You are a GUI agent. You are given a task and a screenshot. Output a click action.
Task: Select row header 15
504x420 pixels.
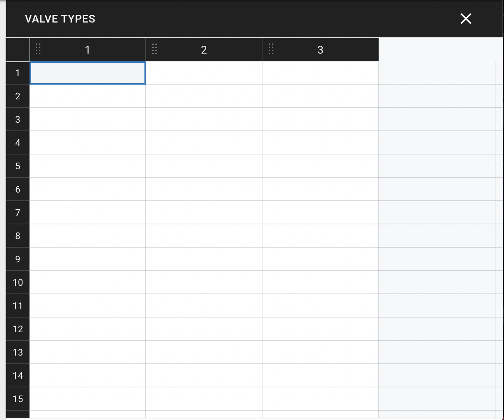click(17, 399)
